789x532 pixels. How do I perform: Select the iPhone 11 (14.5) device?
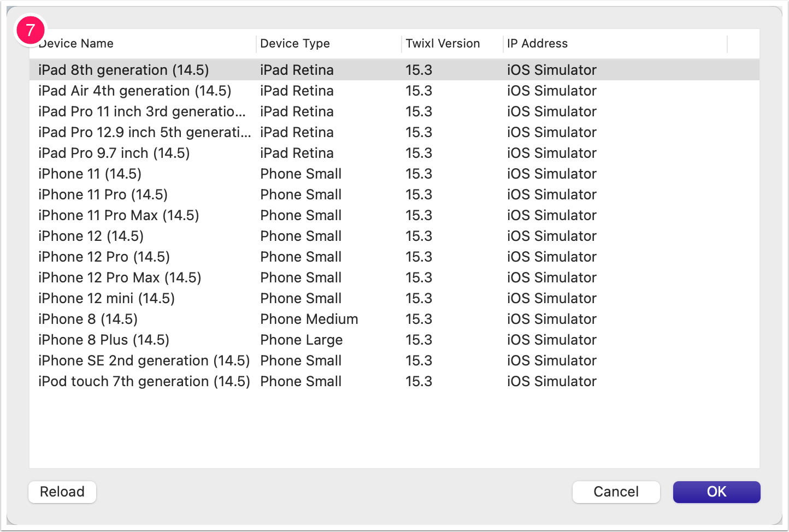(394, 174)
